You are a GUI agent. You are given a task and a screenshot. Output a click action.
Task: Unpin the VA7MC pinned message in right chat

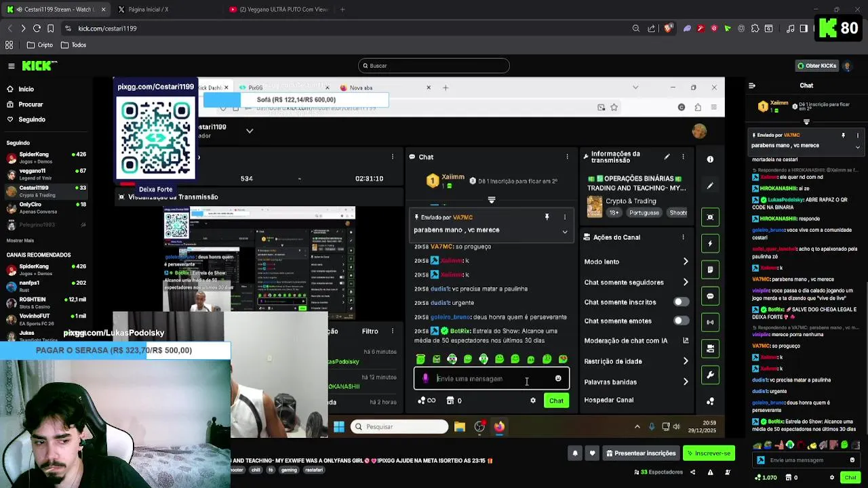[843, 136]
